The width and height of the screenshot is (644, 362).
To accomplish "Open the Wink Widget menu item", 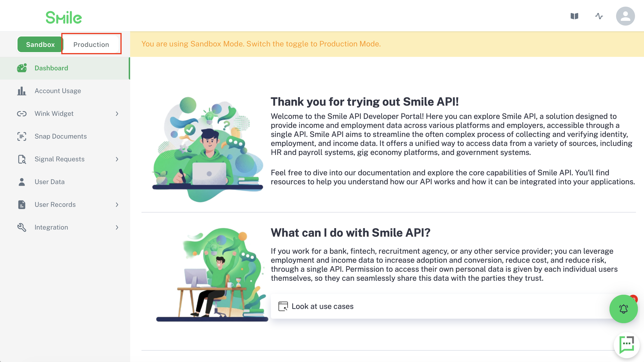I will [65, 114].
